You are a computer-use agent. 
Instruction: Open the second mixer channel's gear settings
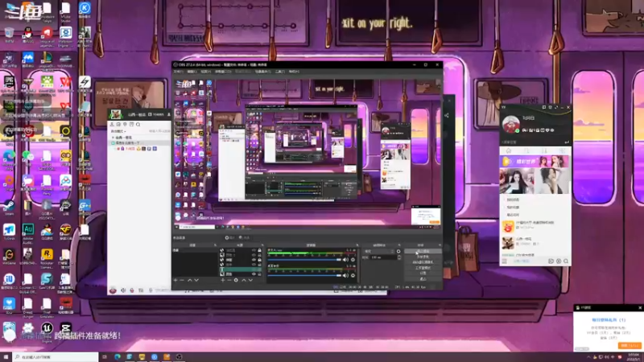[353, 275]
